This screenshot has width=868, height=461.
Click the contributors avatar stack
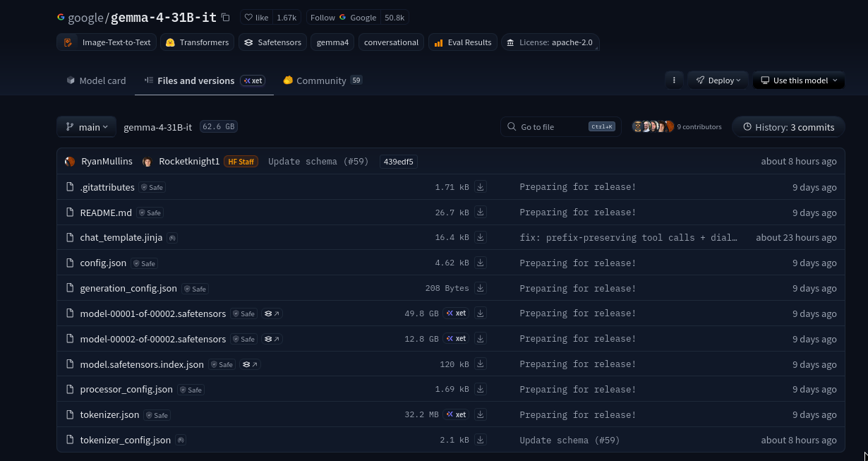pyautogui.click(x=653, y=126)
